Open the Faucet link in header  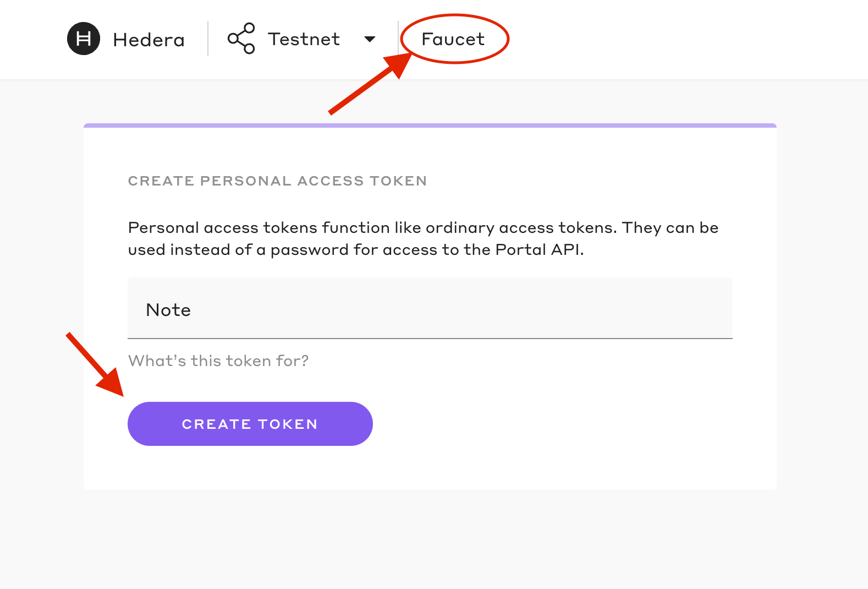pyautogui.click(x=453, y=39)
